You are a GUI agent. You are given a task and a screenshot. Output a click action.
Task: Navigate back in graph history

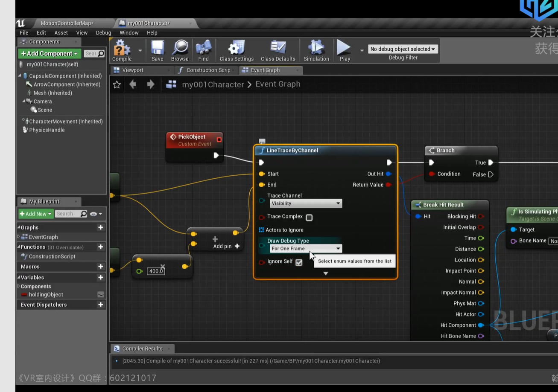(133, 84)
